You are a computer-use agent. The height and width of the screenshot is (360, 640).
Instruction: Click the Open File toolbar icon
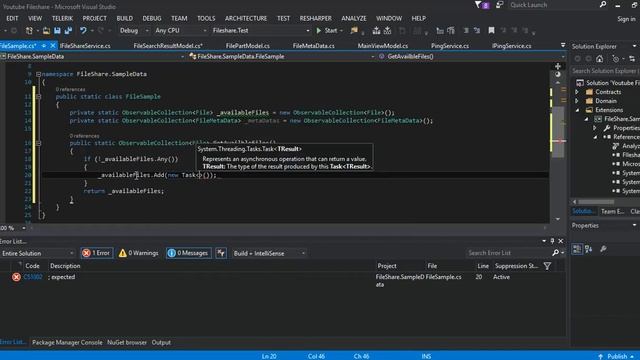(x=46, y=31)
